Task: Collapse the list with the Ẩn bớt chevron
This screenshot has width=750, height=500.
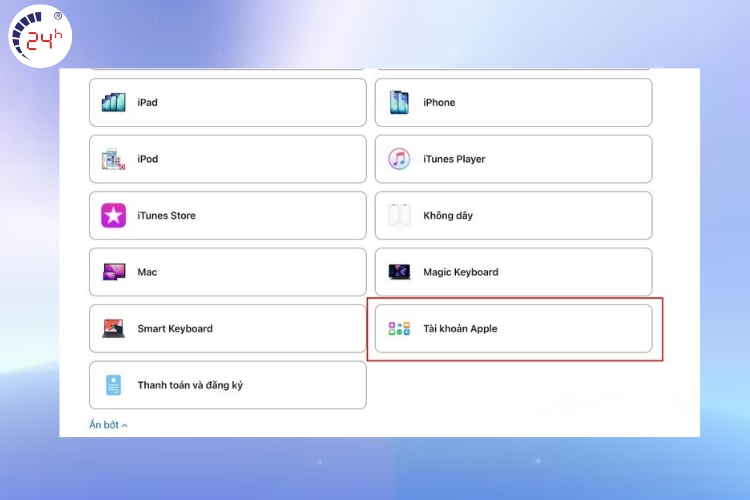Action: 125,426
